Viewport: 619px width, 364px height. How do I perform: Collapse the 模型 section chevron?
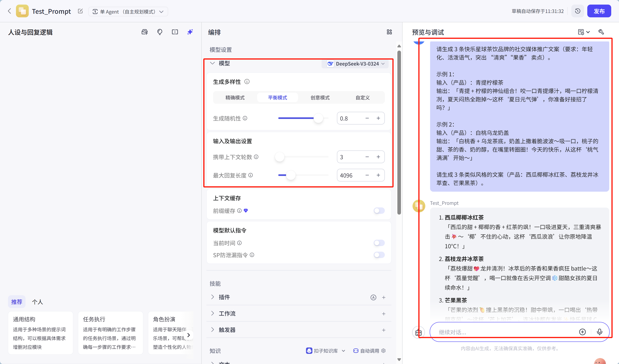pos(212,63)
